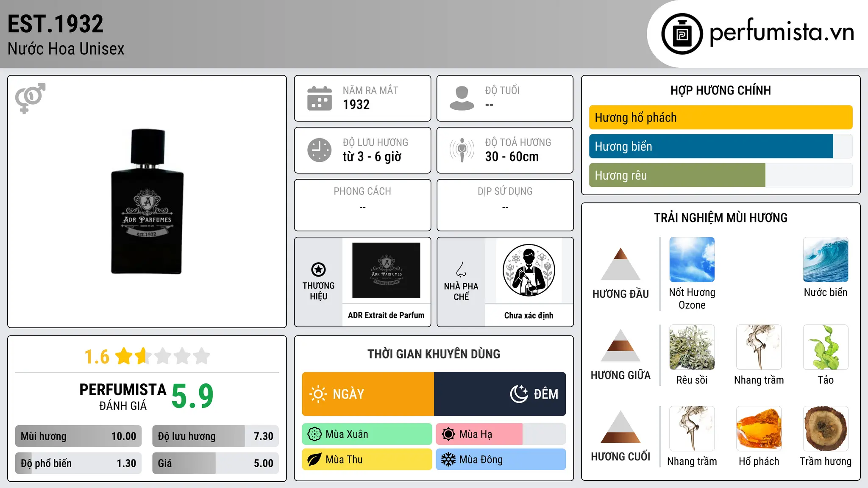Click the Tảo seaweed image
Image resolution: width=868 pixels, height=488 pixels.
coord(826,347)
